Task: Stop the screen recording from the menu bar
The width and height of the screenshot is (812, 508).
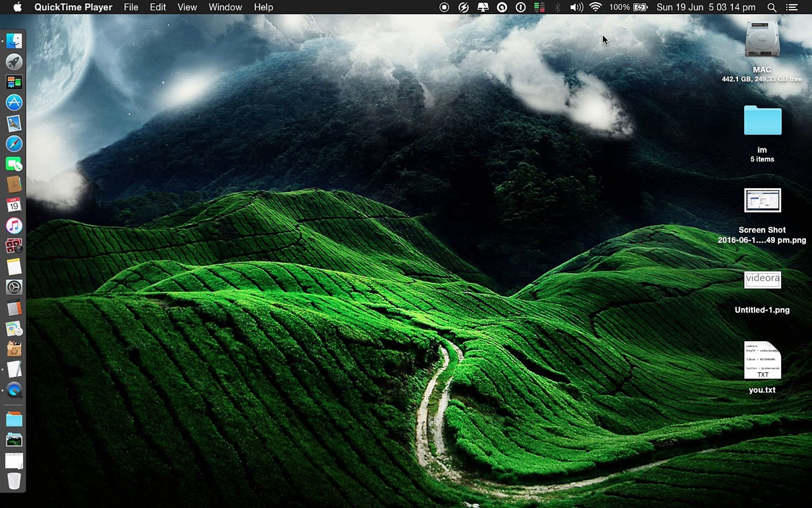Action: [x=444, y=7]
